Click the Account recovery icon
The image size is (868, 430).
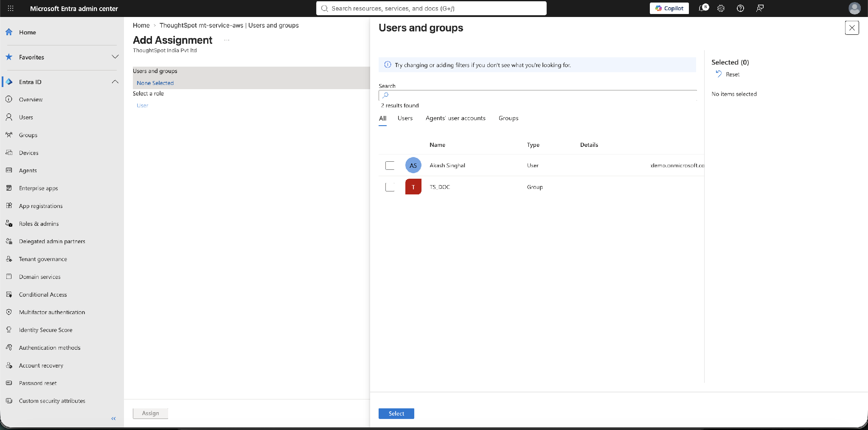pos(9,365)
